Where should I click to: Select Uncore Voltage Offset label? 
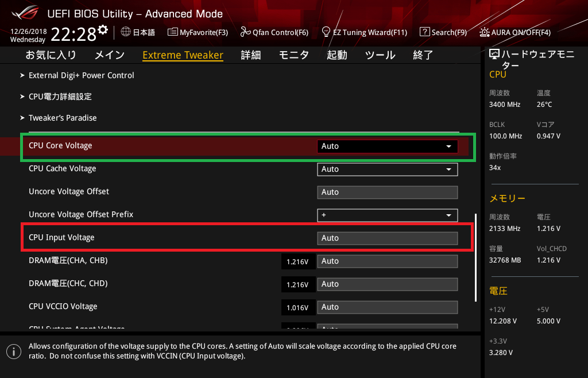(69, 192)
